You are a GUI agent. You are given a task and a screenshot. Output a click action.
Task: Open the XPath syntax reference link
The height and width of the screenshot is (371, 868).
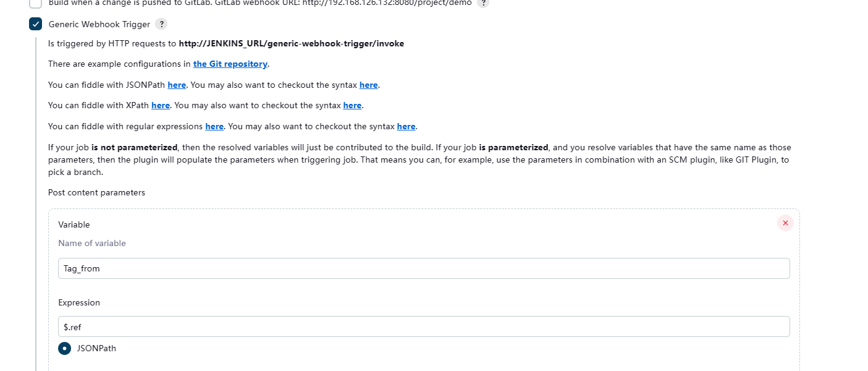click(352, 106)
